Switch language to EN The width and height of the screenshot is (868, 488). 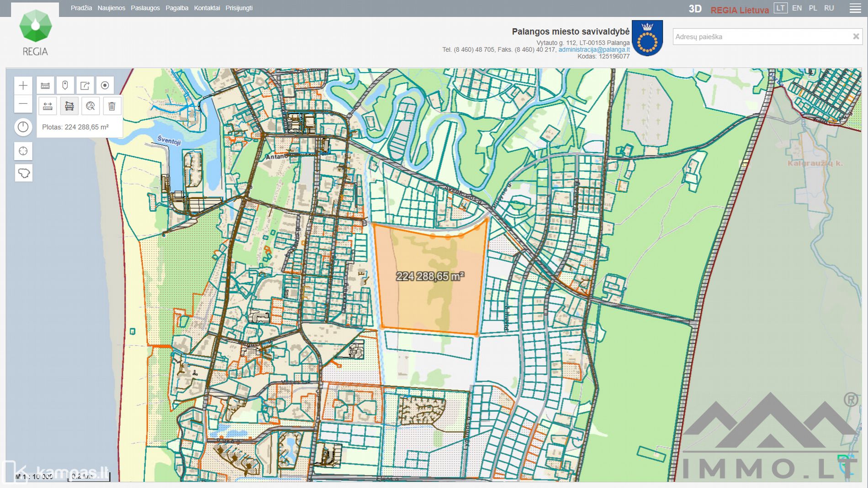pyautogui.click(x=797, y=8)
